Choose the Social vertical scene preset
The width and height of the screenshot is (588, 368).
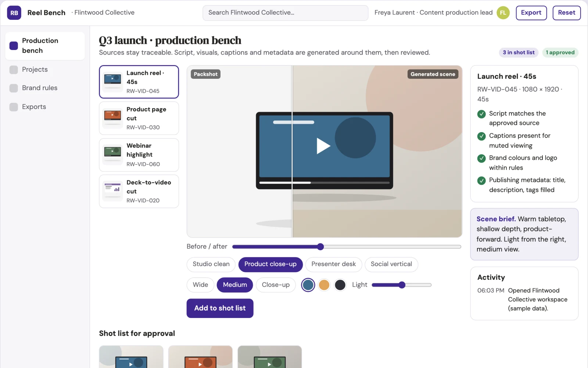pyautogui.click(x=391, y=264)
